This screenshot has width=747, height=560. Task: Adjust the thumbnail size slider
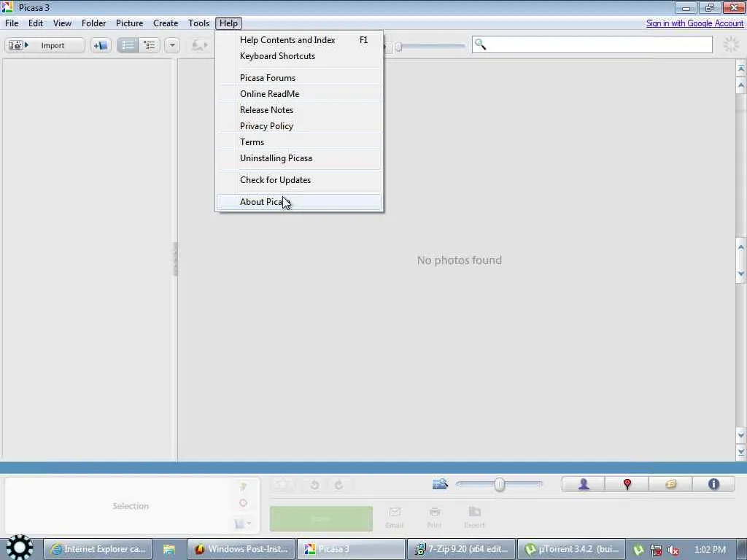pyautogui.click(x=499, y=484)
